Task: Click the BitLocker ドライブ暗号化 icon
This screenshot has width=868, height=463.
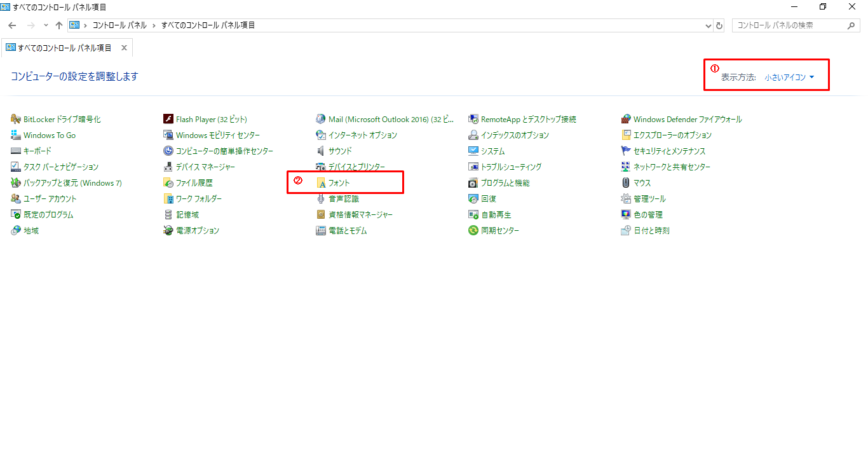Action: click(x=16, y=120)
